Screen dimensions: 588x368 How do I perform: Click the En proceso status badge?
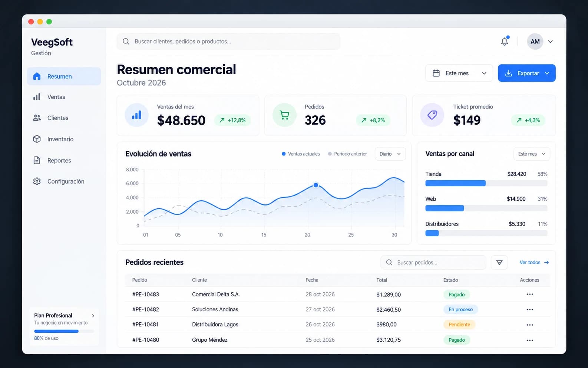[x=460, y=309]
